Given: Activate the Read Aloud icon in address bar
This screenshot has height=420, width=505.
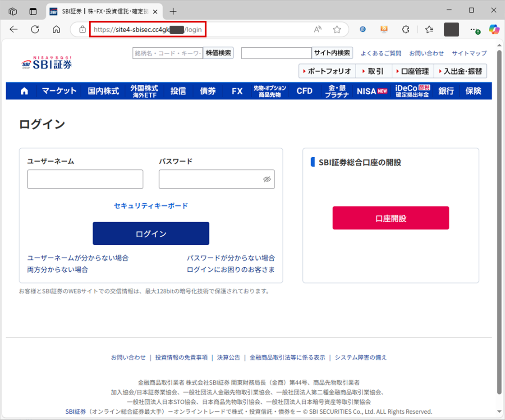Looking at the screenshot, I should (x=317, y=30).
